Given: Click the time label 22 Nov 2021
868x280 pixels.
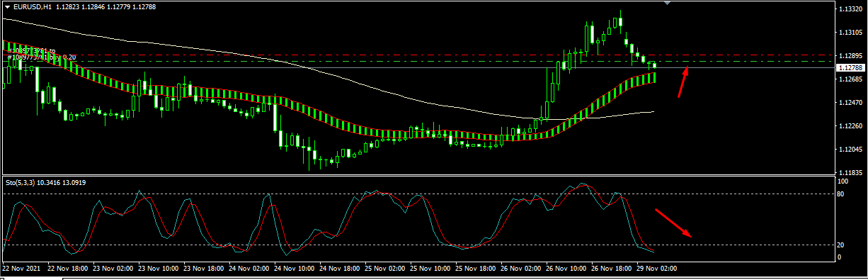Looking at the screenshot, I should 21,269.
